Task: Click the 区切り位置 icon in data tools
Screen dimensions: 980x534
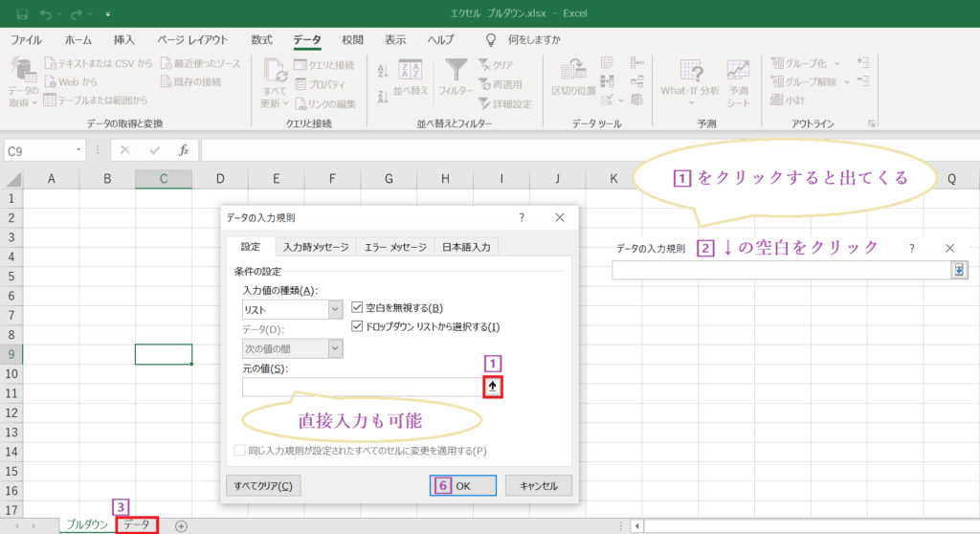Action: [x=573, y=71]
